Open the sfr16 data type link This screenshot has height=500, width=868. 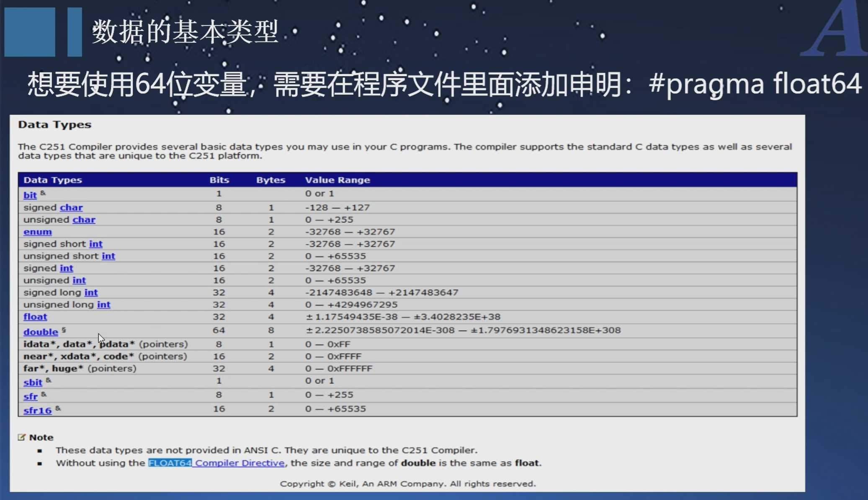coord(37,410)
